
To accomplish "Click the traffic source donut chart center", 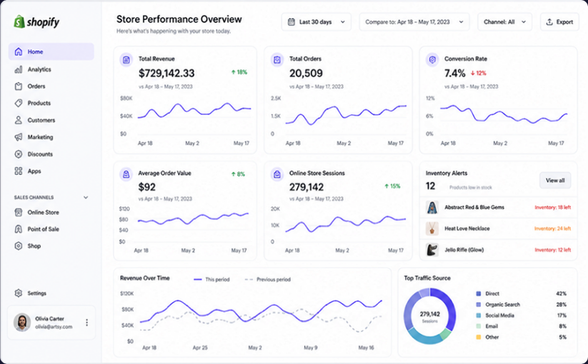I will (x=430, y=316).
